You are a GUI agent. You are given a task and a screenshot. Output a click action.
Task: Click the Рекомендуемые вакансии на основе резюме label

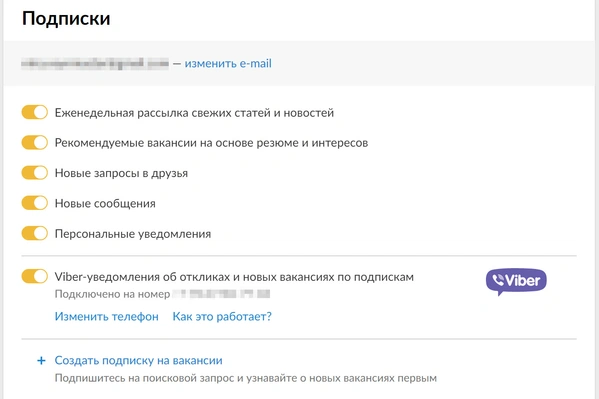click(211, 143)
